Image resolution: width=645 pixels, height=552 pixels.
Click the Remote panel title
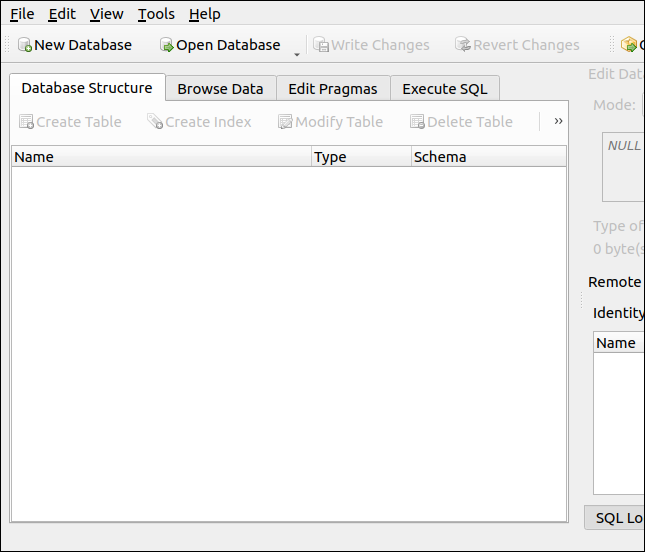coord(615,282)
